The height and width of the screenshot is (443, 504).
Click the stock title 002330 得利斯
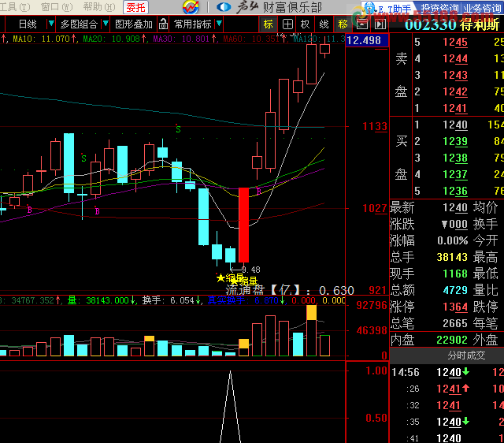pos(452,24)
